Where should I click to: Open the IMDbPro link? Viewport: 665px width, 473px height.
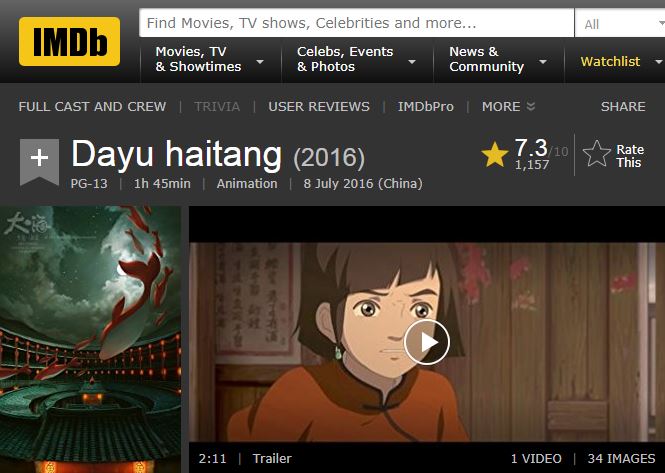(425, 106)
